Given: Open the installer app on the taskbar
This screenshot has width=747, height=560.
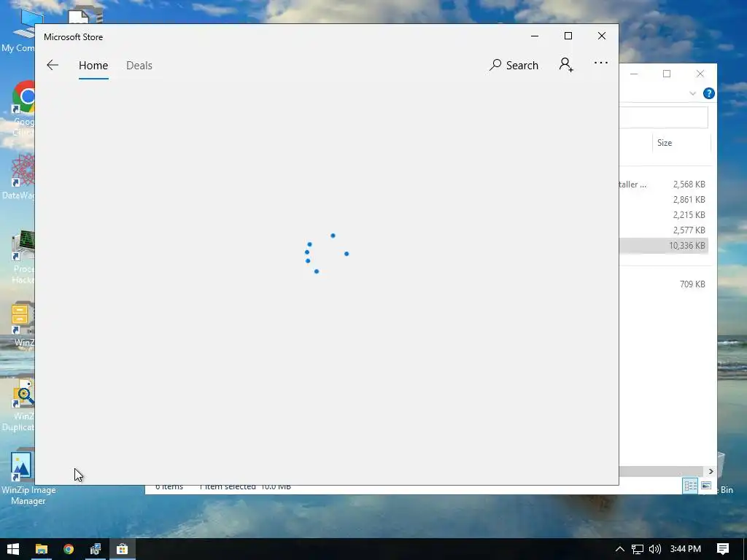Looking at the screenshot, I should pyautogui.click(x=96, y=549).
